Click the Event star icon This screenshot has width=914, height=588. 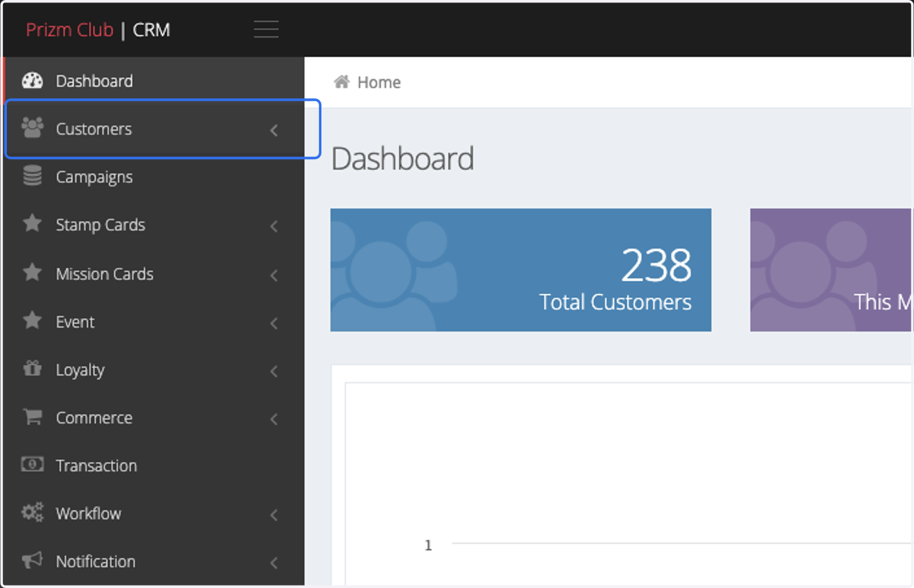pyautogui.click(x=32, y=321)
